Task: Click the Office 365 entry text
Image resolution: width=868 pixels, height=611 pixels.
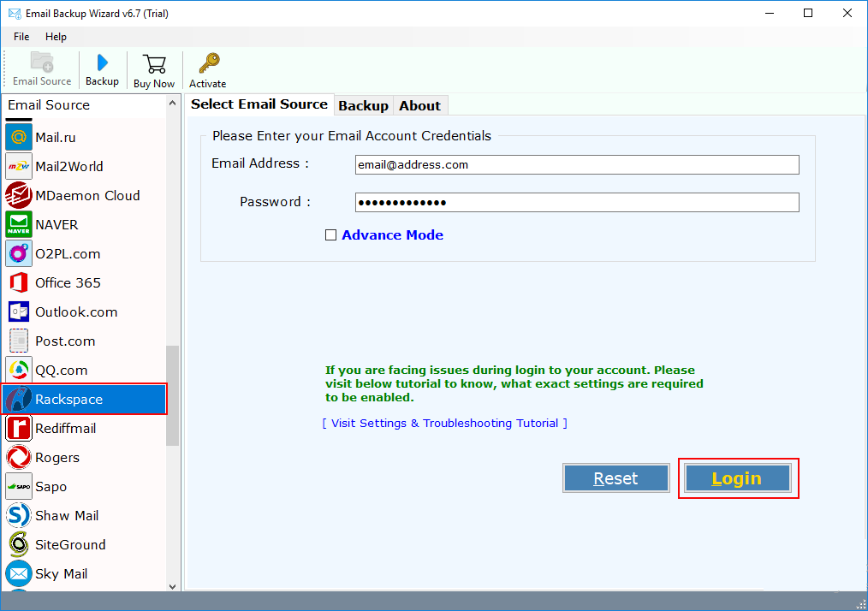Action: tap(68, 282)
